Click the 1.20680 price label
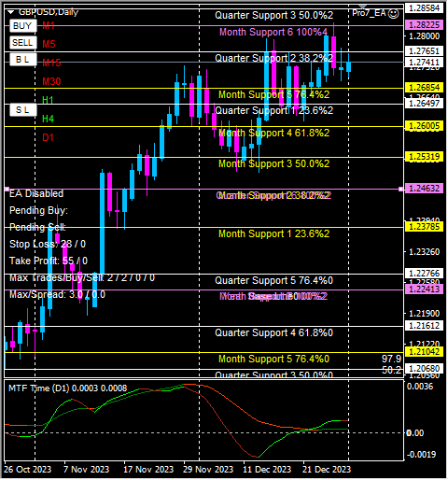The width and height of the screenshot is (448, 480). coord(425,369)
